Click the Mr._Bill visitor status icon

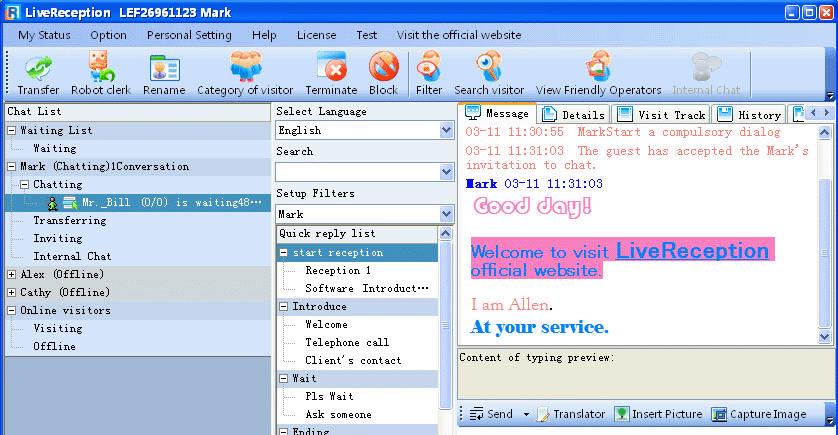click(52, 203)
